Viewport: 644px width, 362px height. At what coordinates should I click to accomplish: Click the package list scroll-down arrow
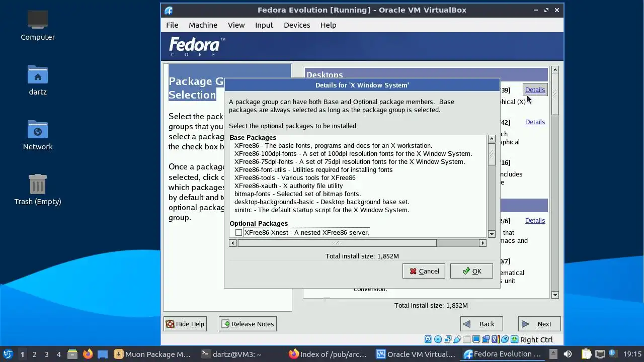click(492, 233)
